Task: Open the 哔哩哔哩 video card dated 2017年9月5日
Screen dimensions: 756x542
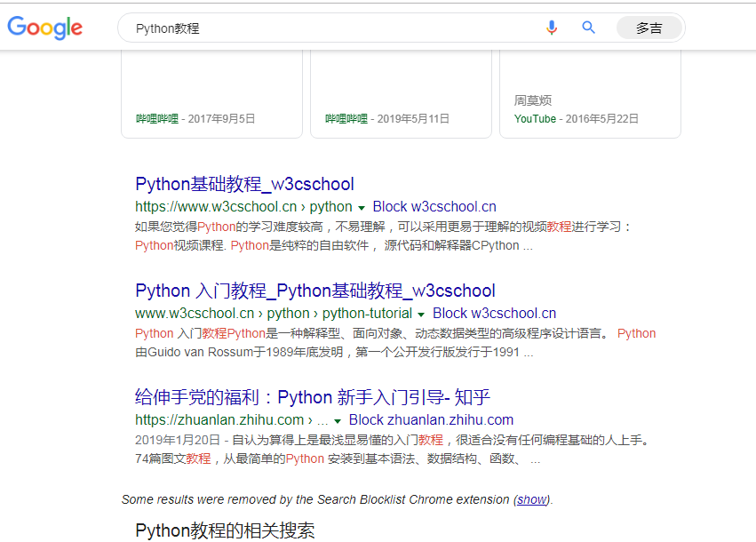Action: tap(211, 94)
